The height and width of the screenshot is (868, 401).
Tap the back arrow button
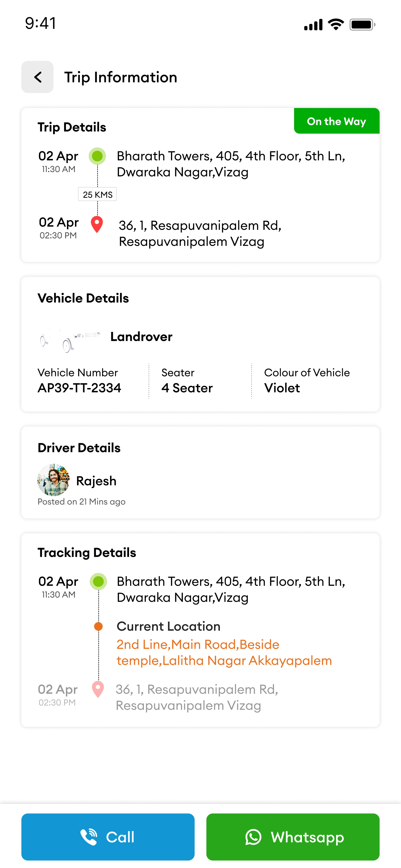37,77
